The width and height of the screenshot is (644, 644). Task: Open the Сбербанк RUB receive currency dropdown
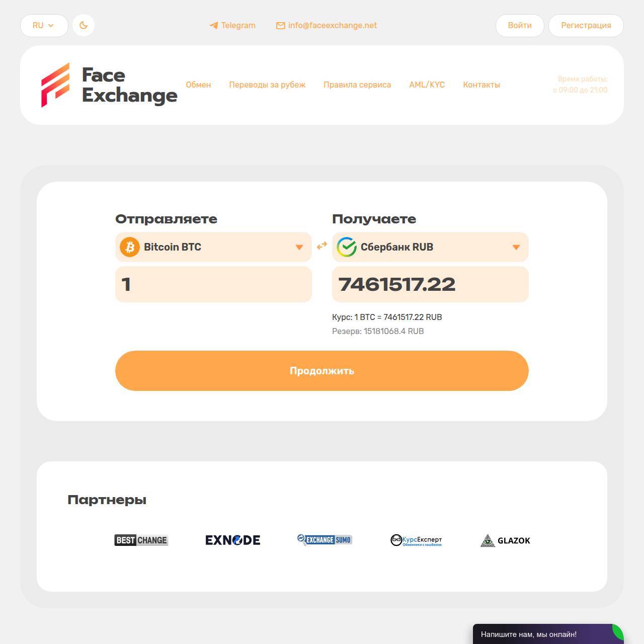click(430, 247)
